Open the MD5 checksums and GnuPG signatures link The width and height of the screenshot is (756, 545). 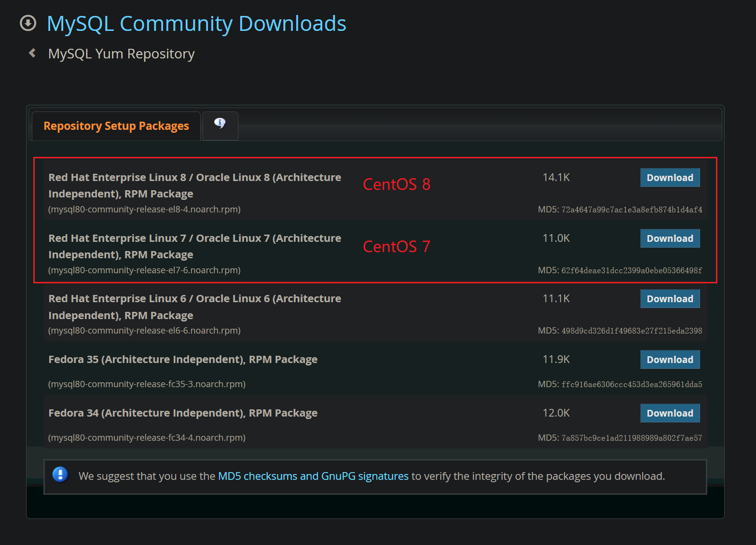313,475
